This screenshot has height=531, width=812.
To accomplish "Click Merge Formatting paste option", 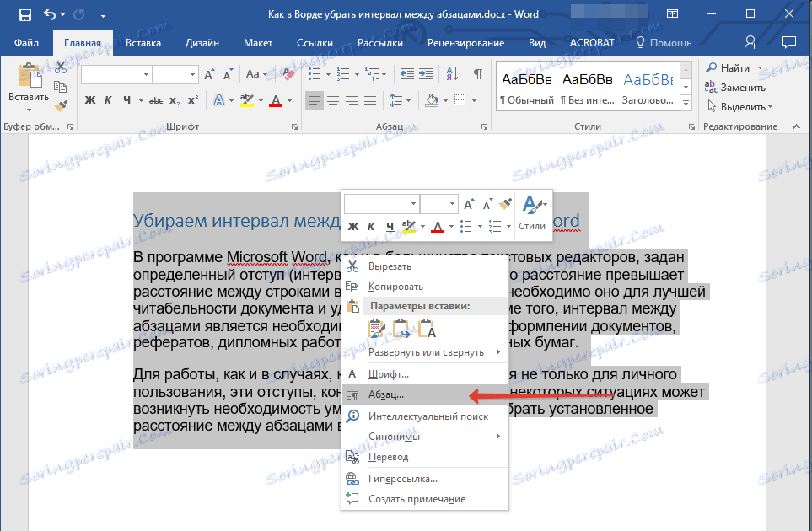I will [401, 330].
